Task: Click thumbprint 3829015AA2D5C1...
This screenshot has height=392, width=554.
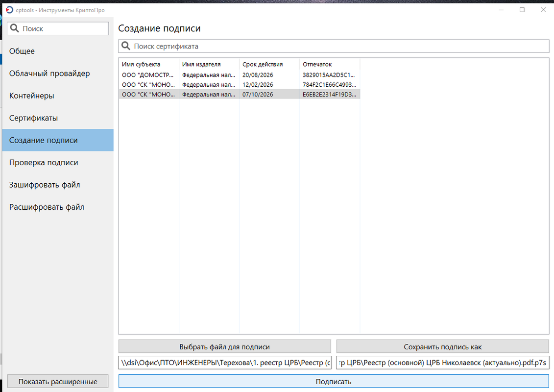Action: pyautogui.click(x=329, y=75)
